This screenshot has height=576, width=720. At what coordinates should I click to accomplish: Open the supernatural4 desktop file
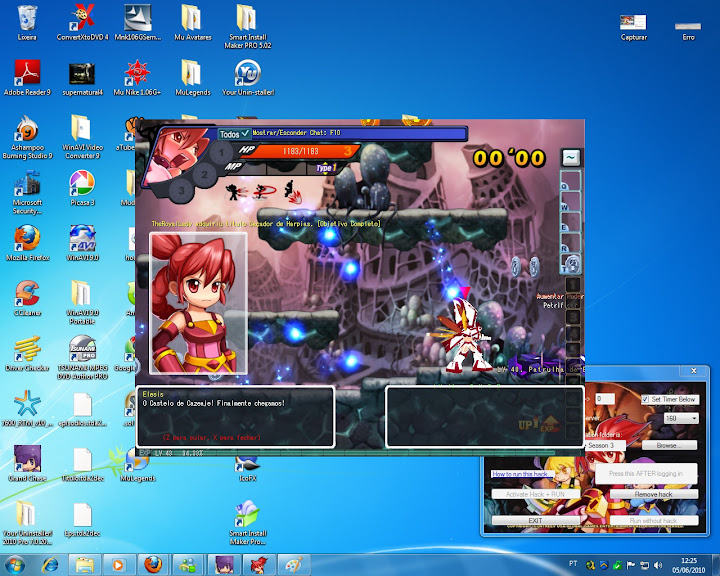pyautogui.click(x=82, y=78)
